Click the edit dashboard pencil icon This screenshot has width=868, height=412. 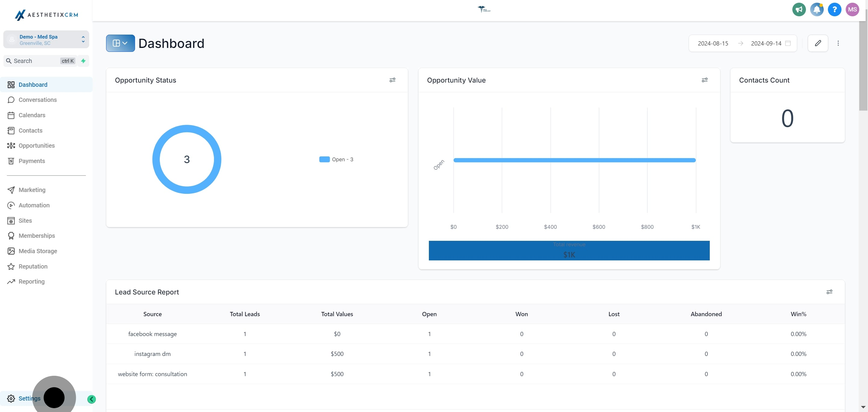[818, 43]
